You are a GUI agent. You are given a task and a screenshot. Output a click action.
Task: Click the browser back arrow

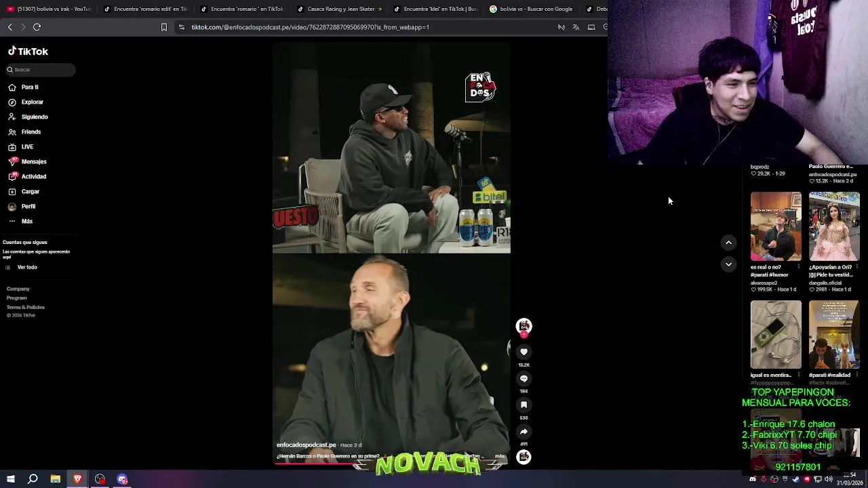(x=9, y=27)
